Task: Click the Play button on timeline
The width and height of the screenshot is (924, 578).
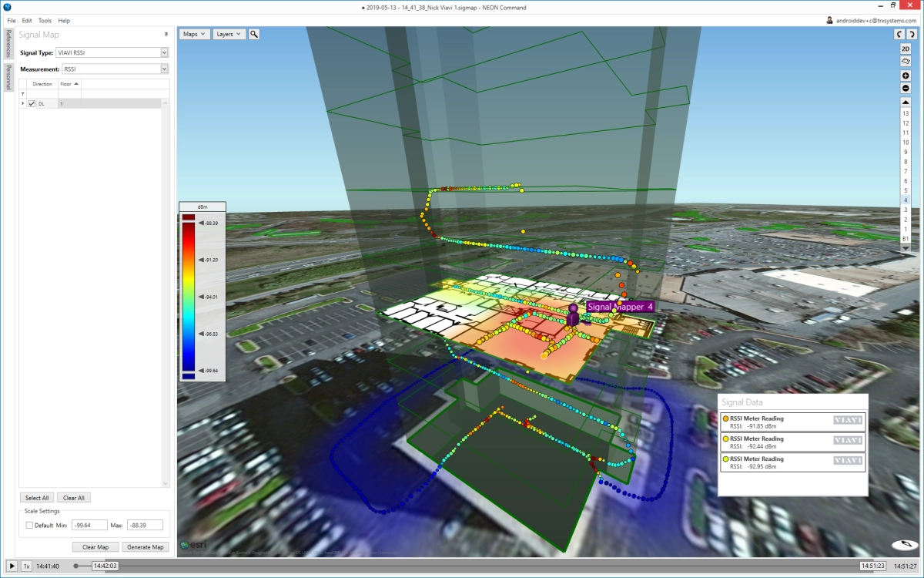Action: [x=12, y=566]
